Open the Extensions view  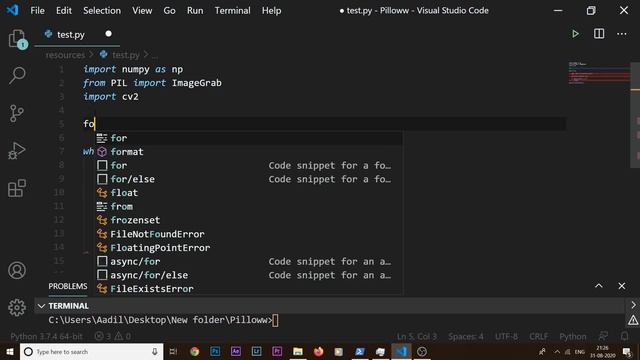point(17,188)
